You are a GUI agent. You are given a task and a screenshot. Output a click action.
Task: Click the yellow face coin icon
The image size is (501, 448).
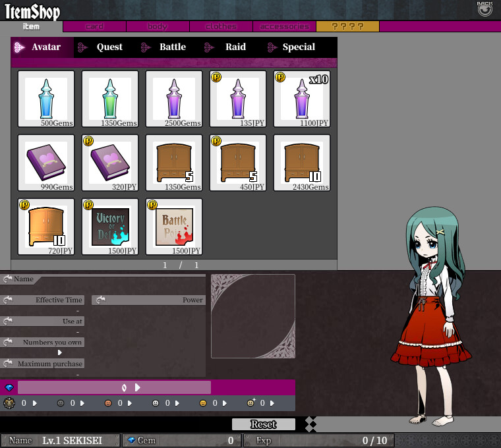203,403
